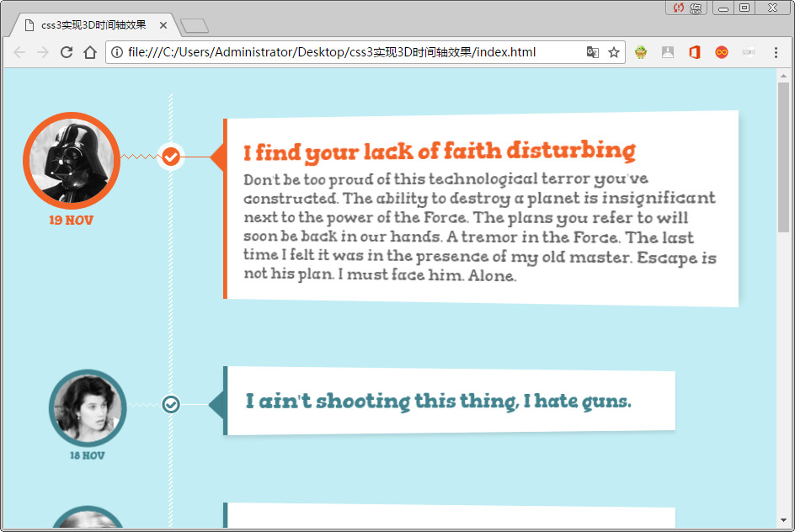Click the faded gray extension icon

coord(749,52)
